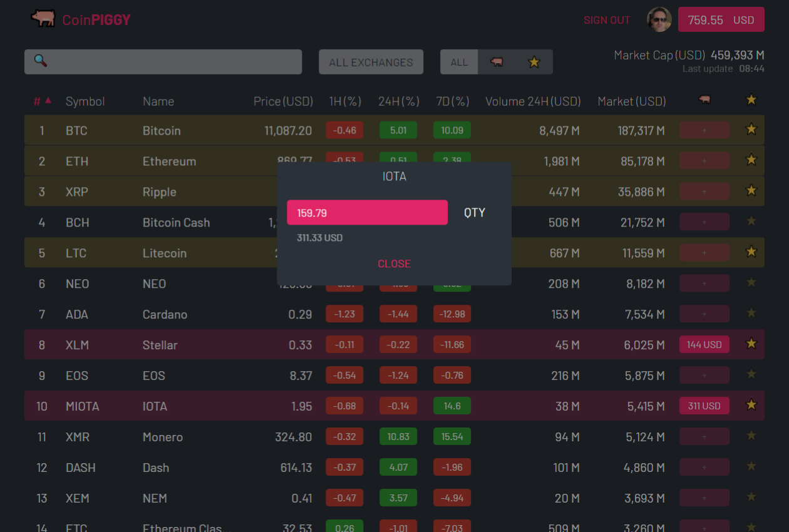Open the 759.55 USD currency selector
The width and height of the screenshot is (789, 532).
(x=721, y=19)
